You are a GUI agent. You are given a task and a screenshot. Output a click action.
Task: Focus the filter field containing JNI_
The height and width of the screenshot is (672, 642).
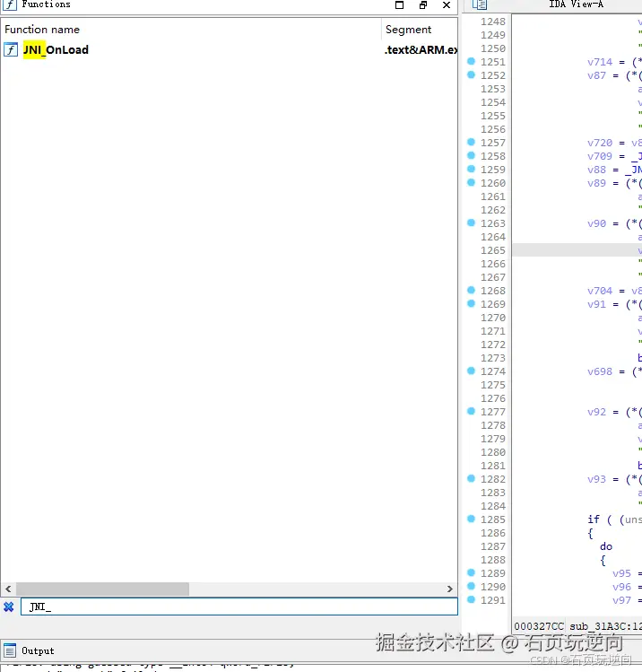click(x=239, y=607)
